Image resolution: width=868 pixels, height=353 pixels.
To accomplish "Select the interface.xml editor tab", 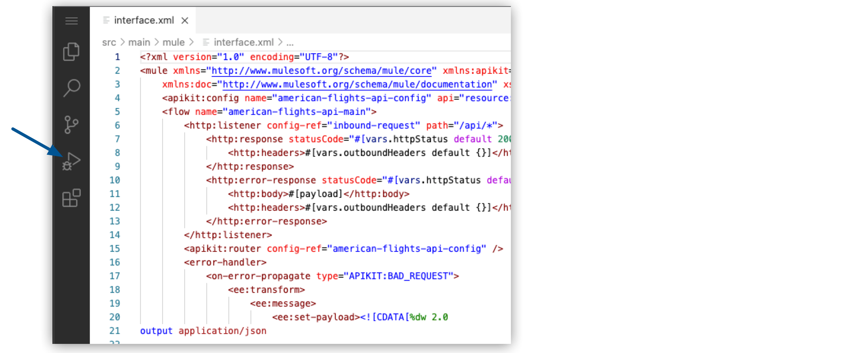I will tap(144, 20).
